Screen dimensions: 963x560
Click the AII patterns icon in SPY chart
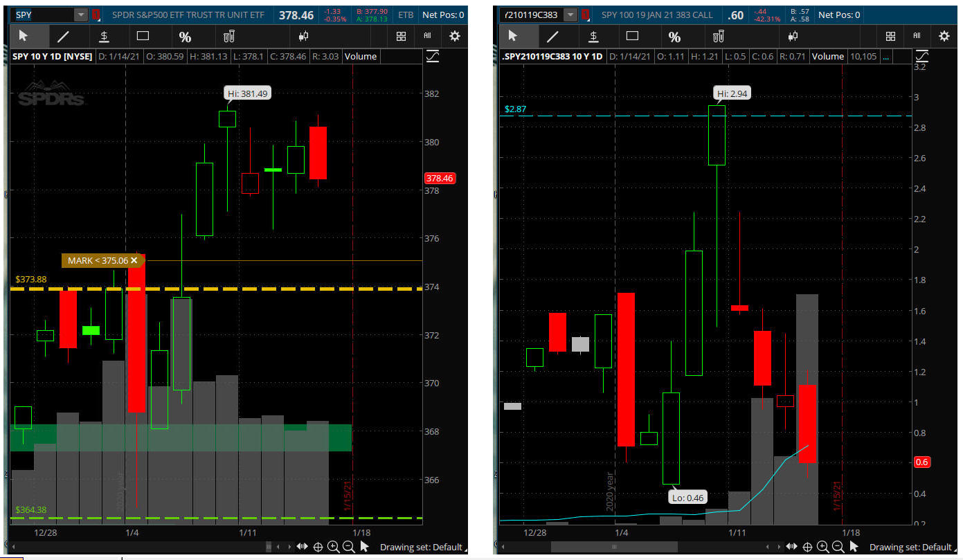(427, 36)
